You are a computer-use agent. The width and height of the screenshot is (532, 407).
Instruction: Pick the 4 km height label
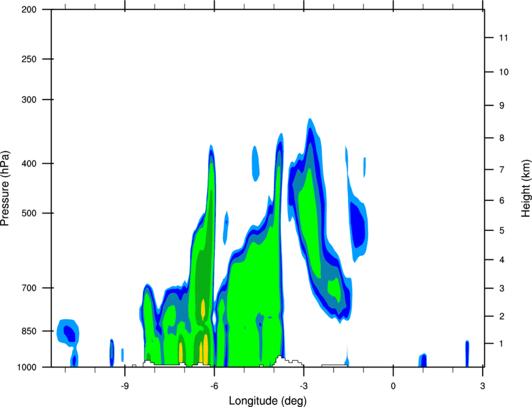click(x=502, y=260)
